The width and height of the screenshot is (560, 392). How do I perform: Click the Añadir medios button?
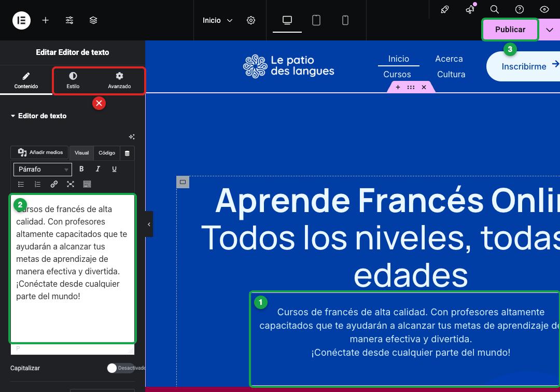coord(39,152)
